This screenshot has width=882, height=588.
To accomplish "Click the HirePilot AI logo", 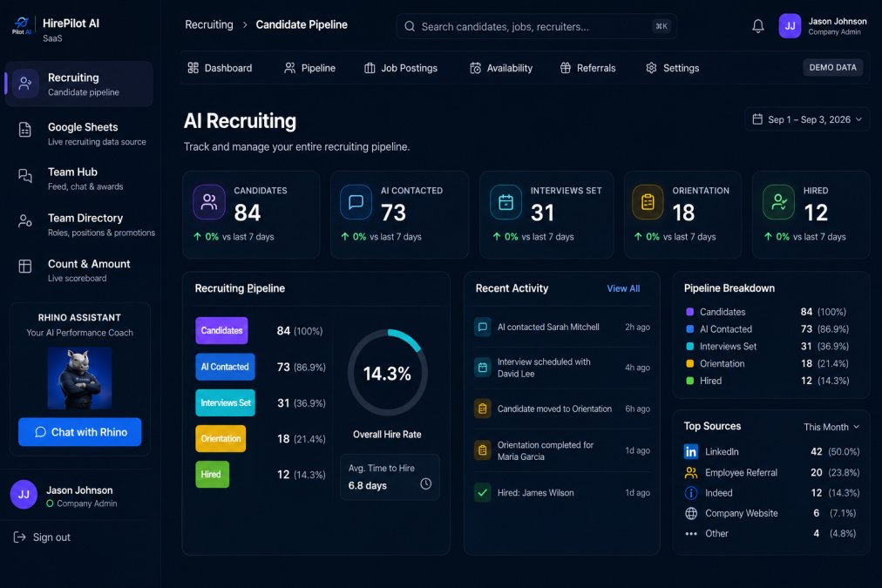I will tap(22, 25).
